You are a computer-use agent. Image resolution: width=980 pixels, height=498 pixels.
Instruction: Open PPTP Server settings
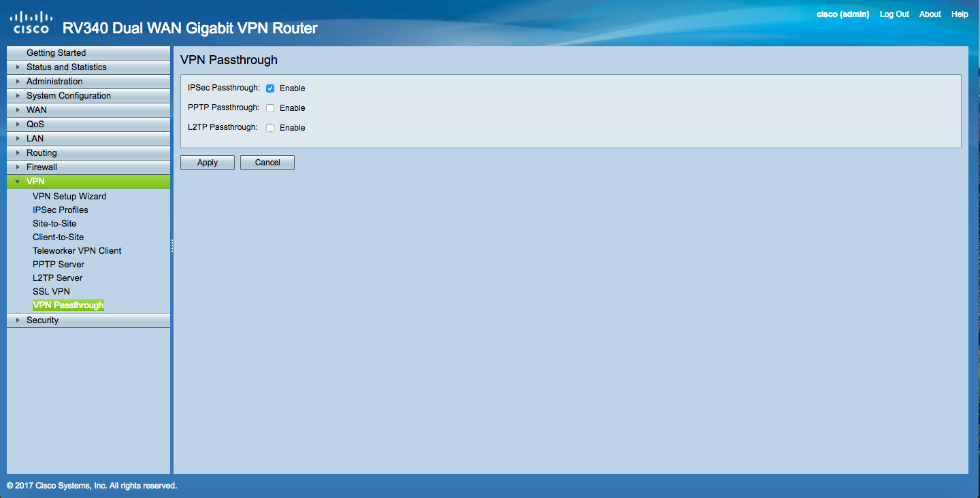point(59,265)
